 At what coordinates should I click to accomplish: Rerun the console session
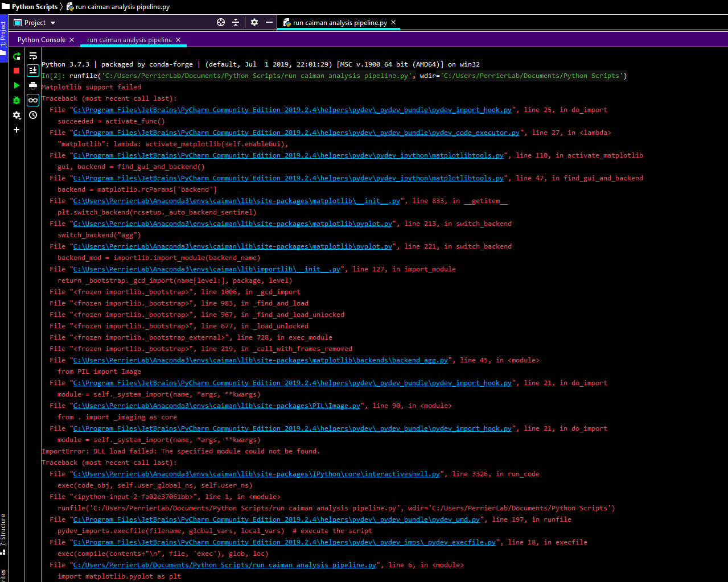click(x=17, y=56)
